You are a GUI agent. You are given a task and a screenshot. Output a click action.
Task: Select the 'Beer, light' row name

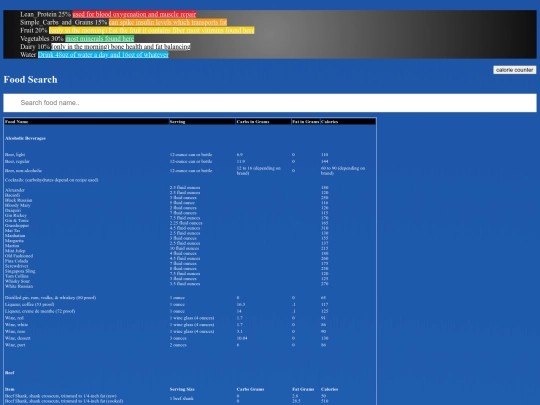[15, 155]
